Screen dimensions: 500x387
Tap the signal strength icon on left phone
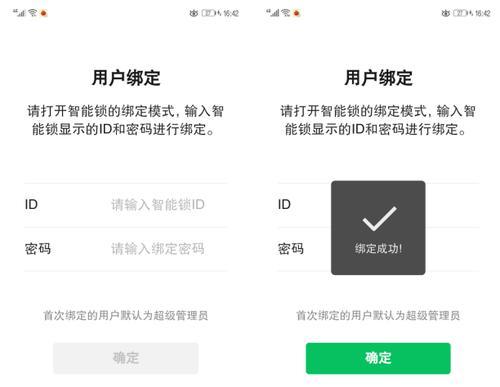click(x=19, y=13)
